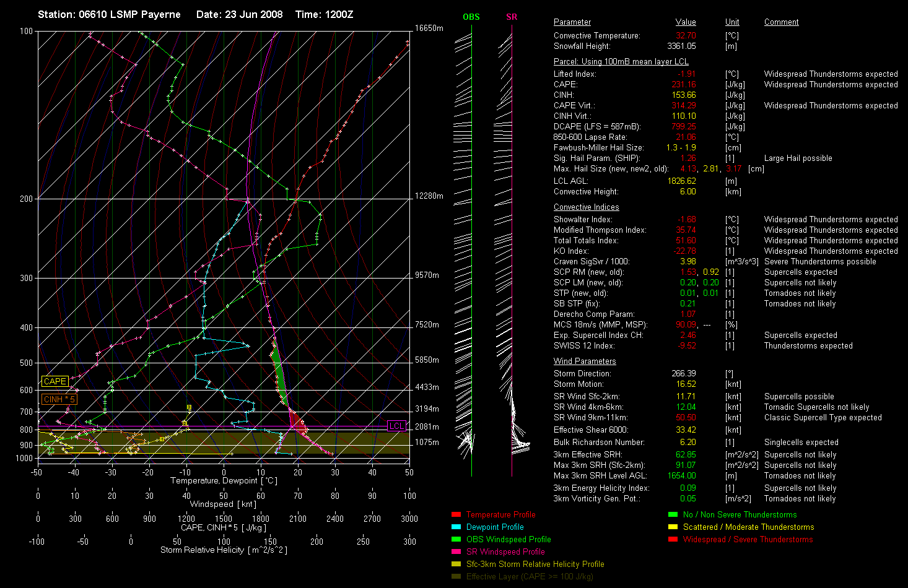Click the Station: 06610 LSMP Payerne title
908x588 pixels.
point(109,14)
